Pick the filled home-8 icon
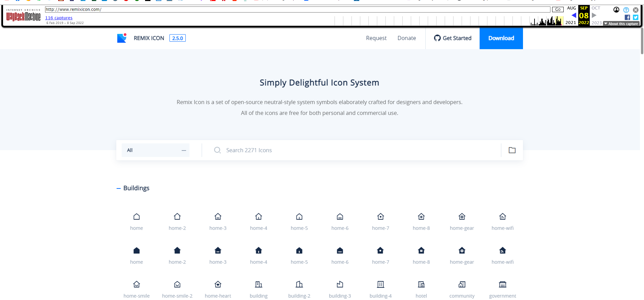Screen dimensions: 644x300 421,251
